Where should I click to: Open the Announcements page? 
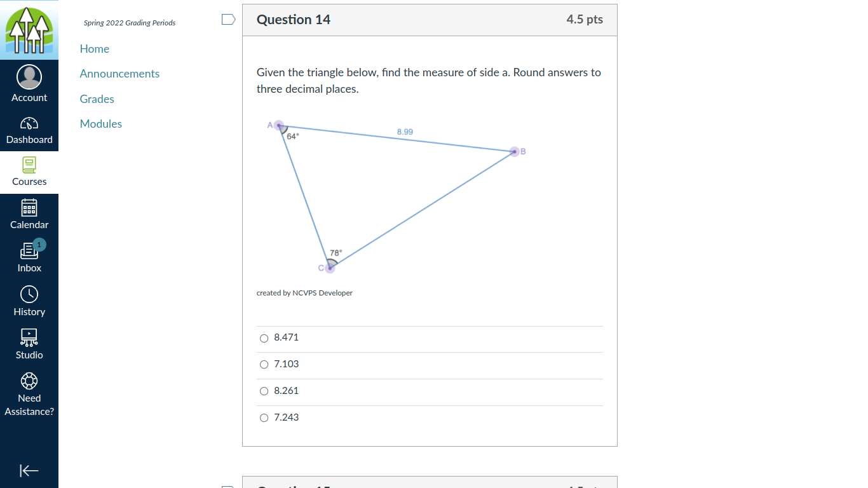tap(119, 73)
